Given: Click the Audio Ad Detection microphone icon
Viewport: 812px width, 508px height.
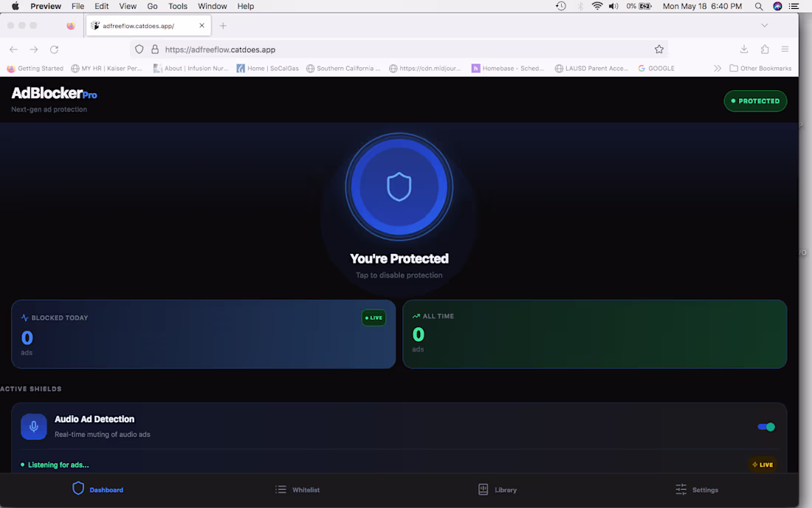Looking at the screenshot, I should pyautogui.click(x=34, y=427).
